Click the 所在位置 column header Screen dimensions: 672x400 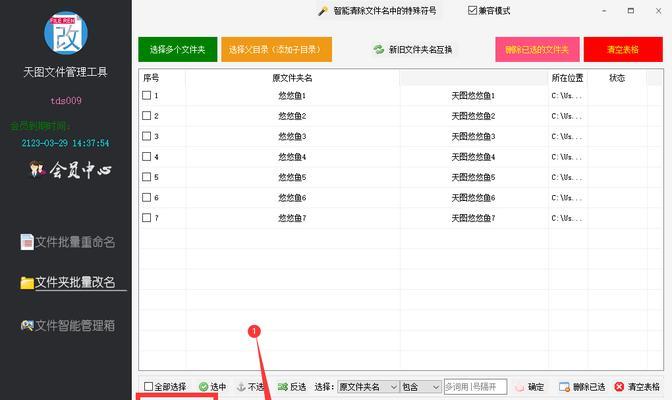point(567,78)
